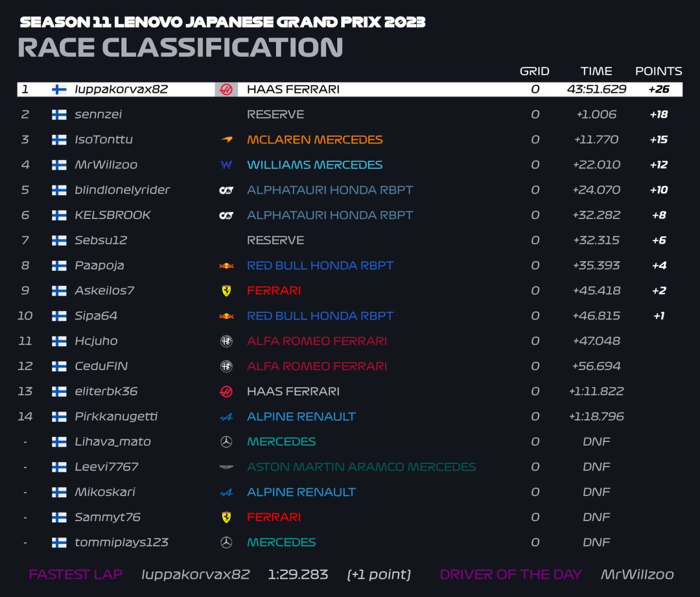
Task: Click the Aston Martin wings beside Leevi7767
Action: (226, 467)
